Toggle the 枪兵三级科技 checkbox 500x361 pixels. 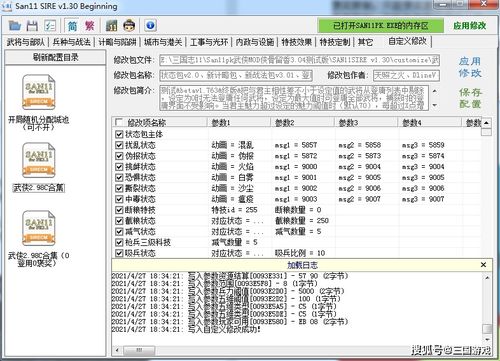point(119,242)
